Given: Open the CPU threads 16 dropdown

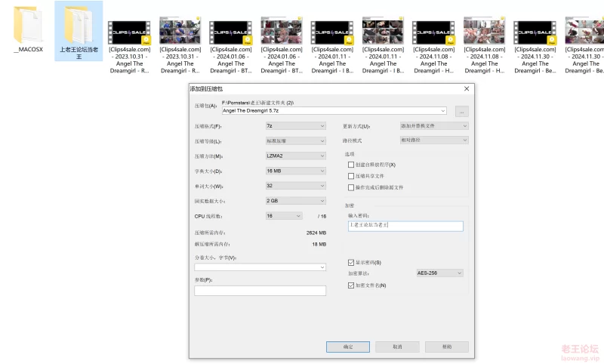Looking at the screenshot, I should tap(284, 216).
